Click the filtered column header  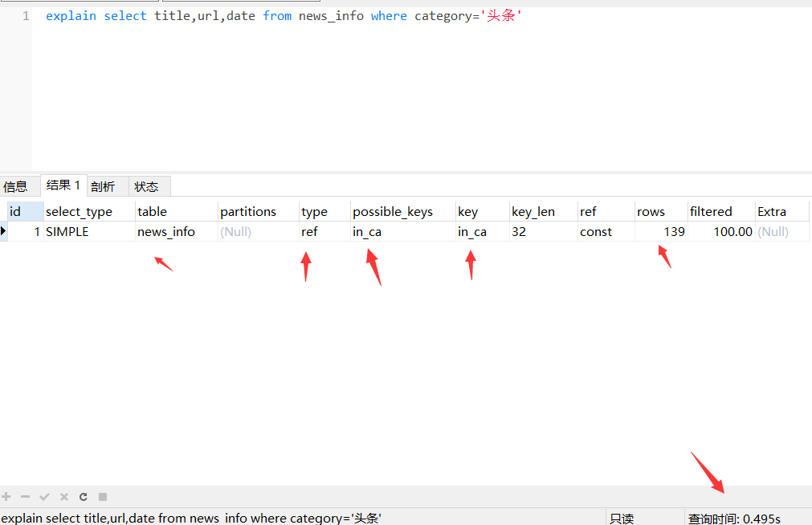coord(721,211)
